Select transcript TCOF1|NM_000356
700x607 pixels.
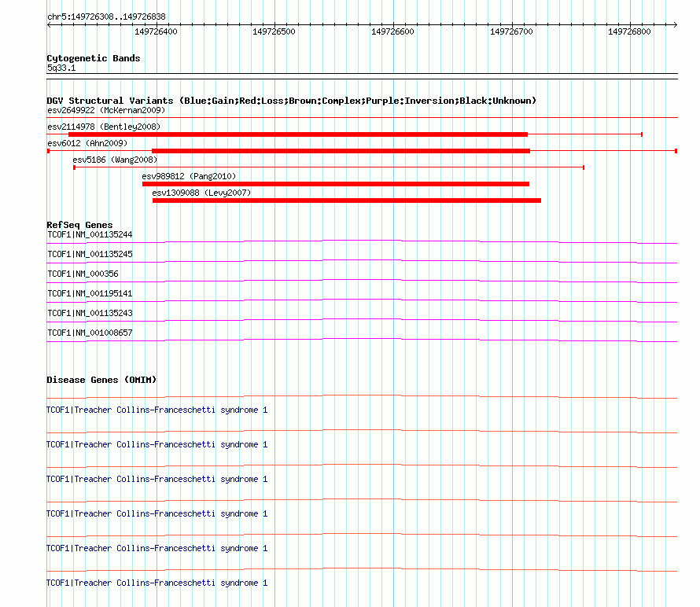tap(83, 274)
